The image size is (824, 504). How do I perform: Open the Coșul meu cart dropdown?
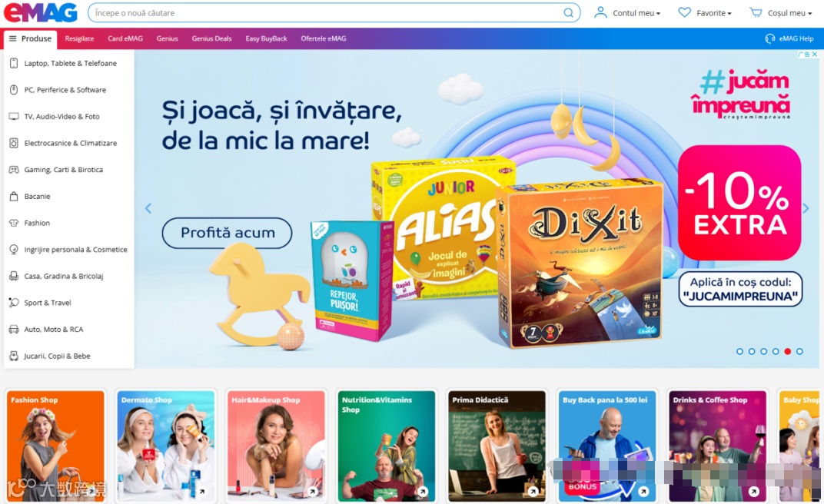pyautogui.click(x=780, y=12)
